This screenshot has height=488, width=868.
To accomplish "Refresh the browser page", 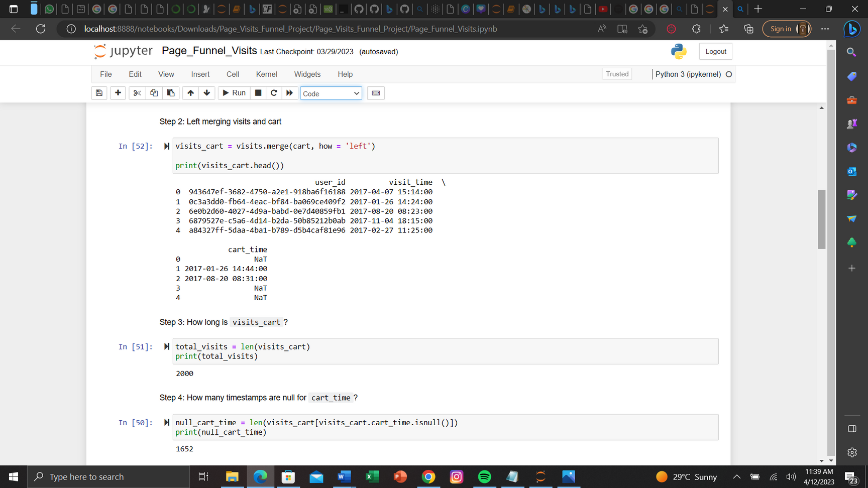I will coord(41,29).
